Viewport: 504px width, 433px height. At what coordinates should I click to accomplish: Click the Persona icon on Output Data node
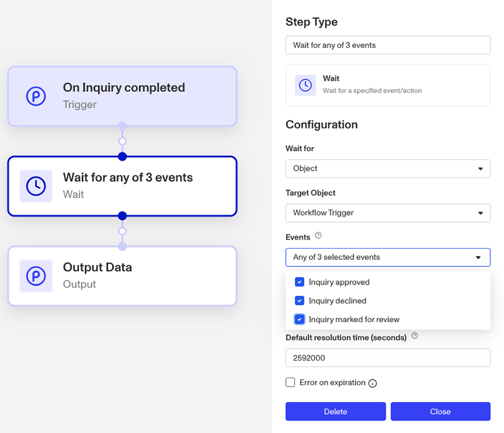tap(36, 276)
